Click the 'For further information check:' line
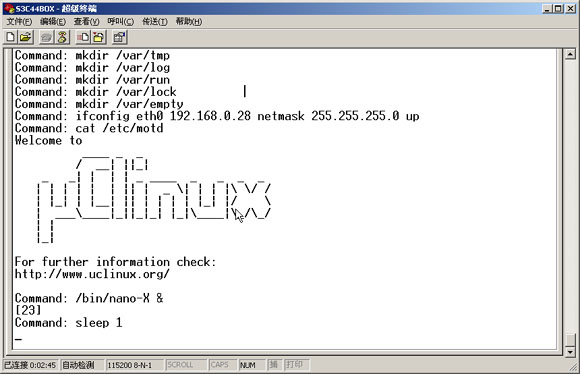The image size is (580, 374). [x=115, y=262]
